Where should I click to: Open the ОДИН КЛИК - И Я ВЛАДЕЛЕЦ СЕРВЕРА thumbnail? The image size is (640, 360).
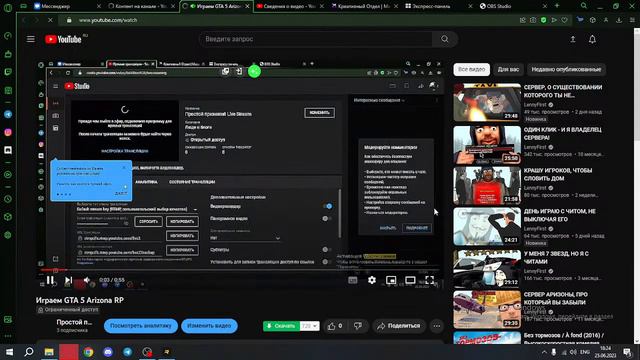[x=487, y=144]
